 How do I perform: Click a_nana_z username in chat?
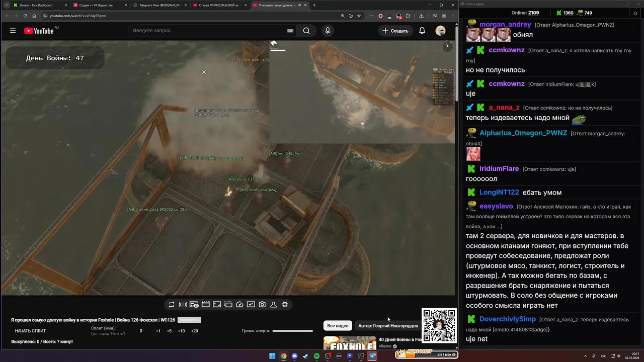pyautogui.click(x=504, y=108)
